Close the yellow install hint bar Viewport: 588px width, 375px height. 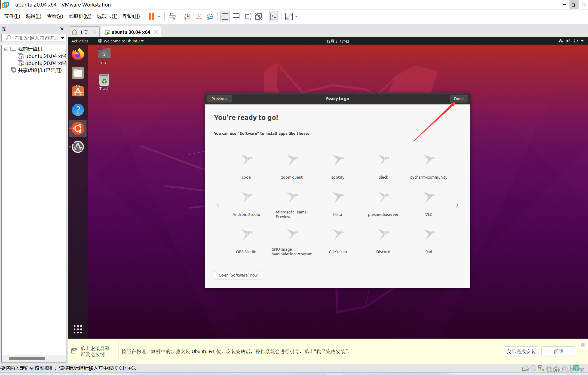583,345
